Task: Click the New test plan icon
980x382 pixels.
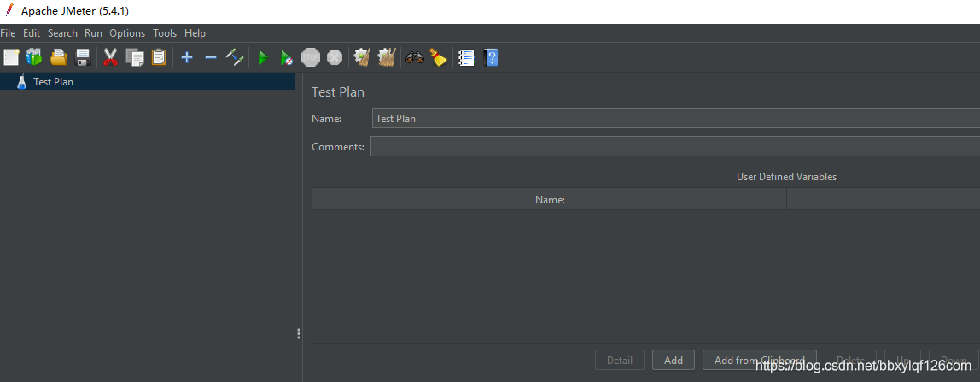Action: click(x=11, y=57)
